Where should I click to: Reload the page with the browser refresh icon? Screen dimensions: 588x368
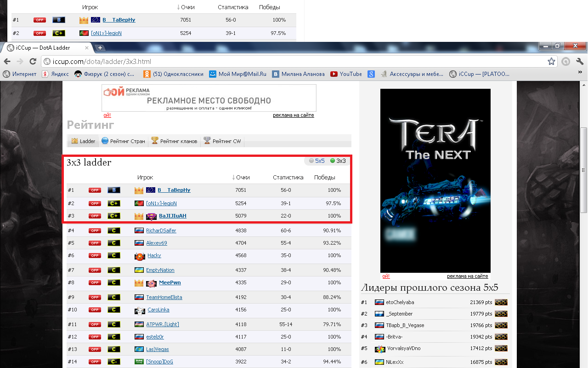tap(33, 61)
